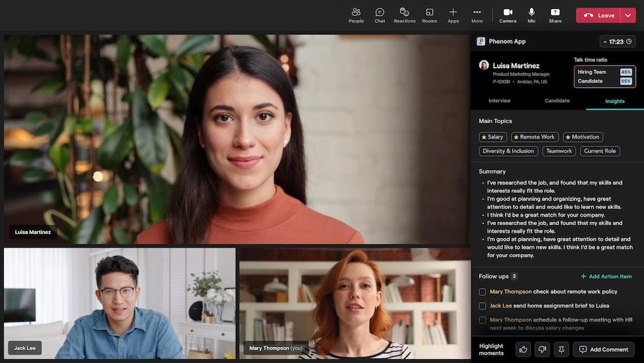This screenshot has height=363, width=644.
Task: Open breakout Rooms
Action: pyautogui.click(x=430, y=15)
